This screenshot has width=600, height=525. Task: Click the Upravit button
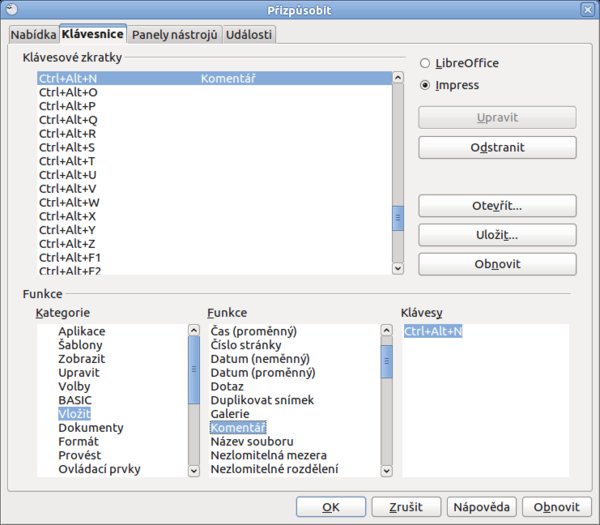(497, 117)
